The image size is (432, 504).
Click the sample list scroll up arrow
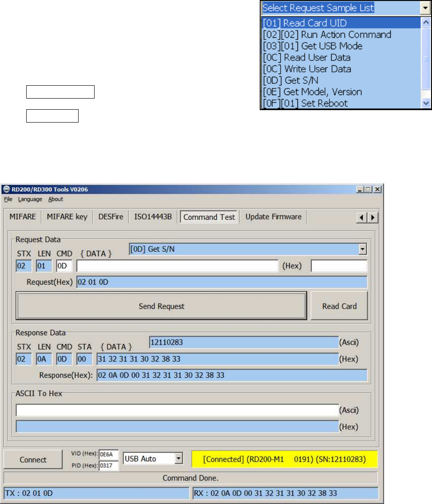(x=426, y=22)
